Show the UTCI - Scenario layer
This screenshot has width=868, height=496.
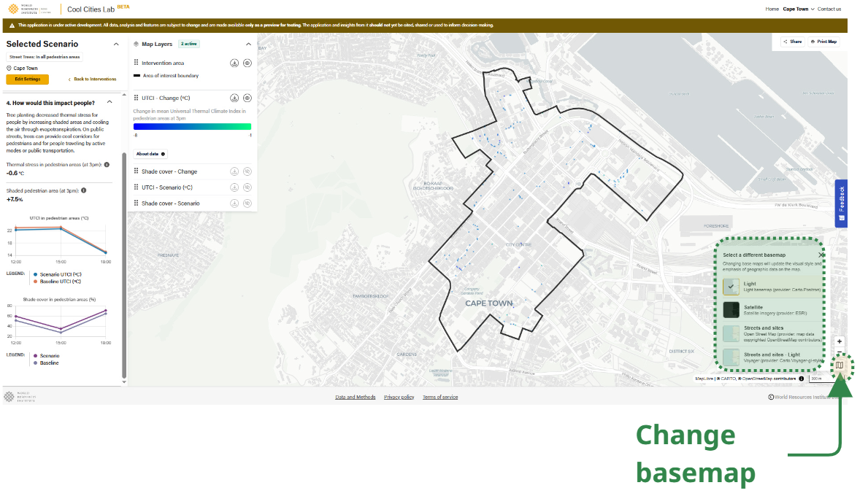(247, 187)
